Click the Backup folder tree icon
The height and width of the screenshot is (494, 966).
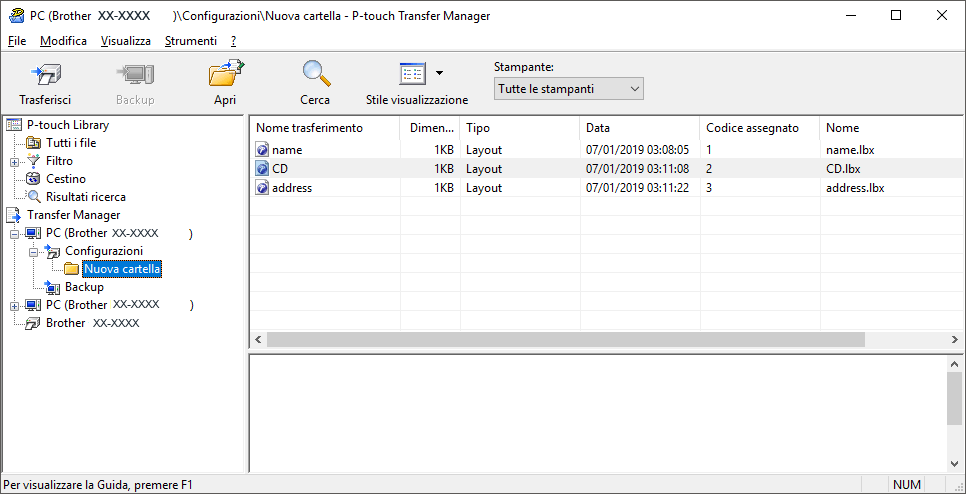point(52,287)
